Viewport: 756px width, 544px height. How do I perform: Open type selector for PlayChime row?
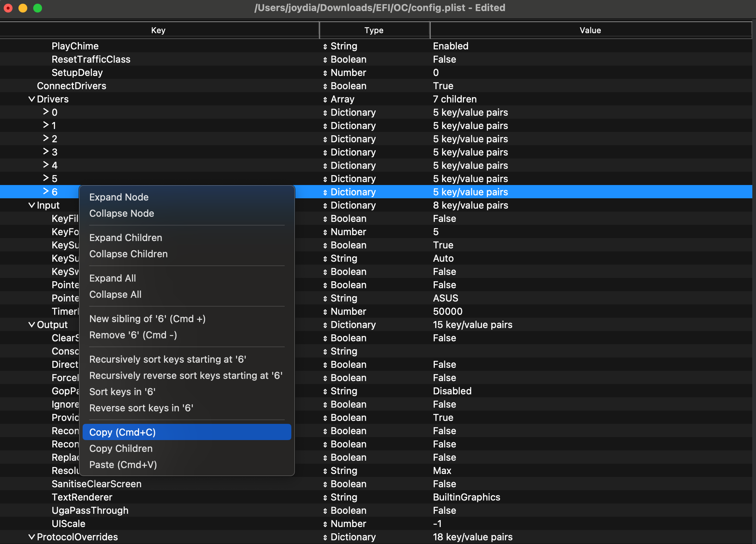pyautogui.click(x=325, y=46)
